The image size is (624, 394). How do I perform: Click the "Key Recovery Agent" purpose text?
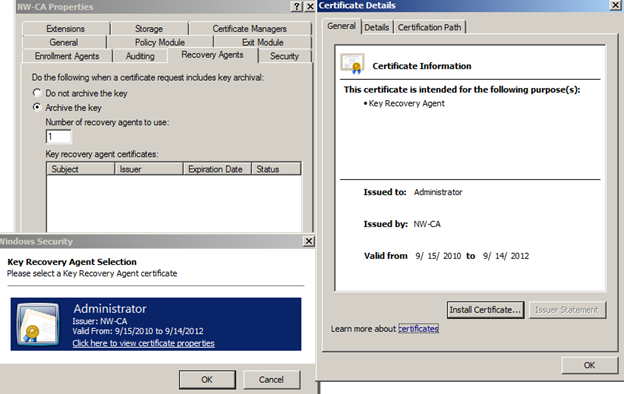(406, 103)
